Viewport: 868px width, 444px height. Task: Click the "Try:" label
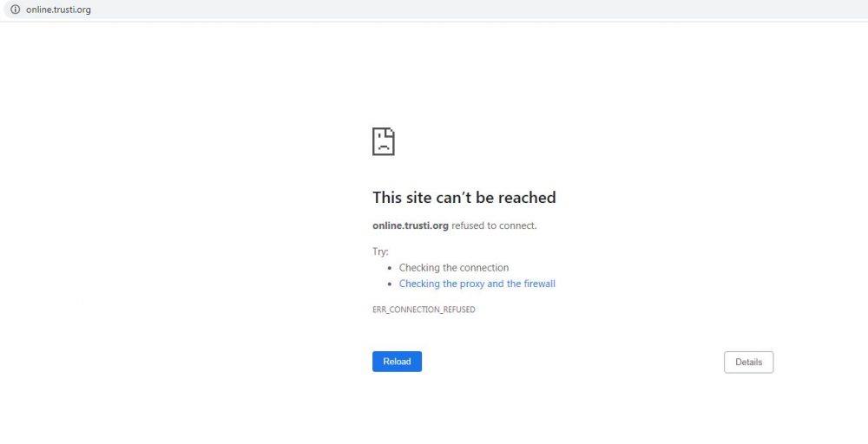click(380, 251)
